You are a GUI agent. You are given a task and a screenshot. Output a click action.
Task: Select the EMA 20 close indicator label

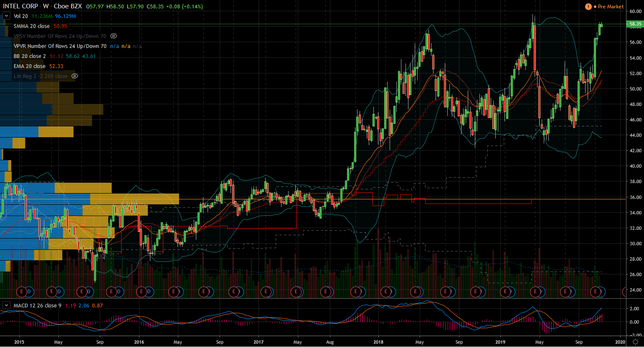click(29, 66)
